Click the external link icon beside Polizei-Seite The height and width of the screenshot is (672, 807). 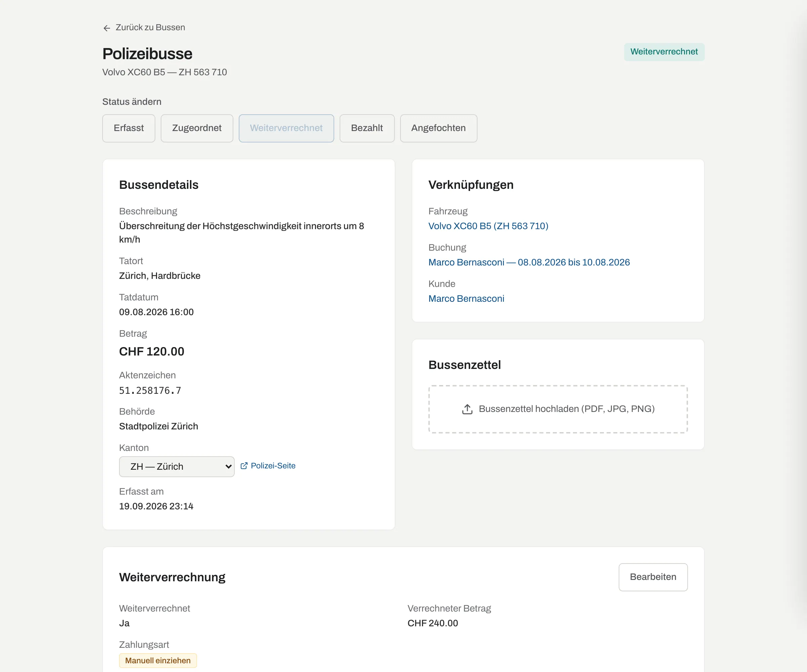point(244,466)
